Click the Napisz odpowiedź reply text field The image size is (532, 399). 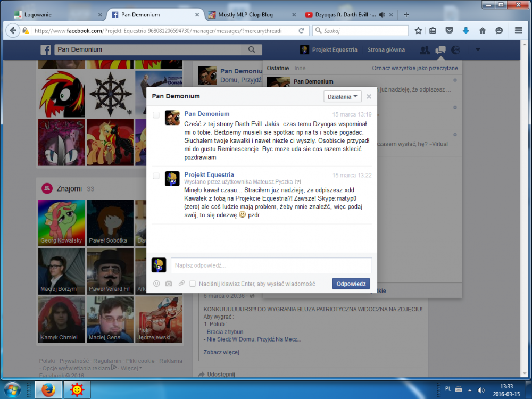(x=271, y=265)
